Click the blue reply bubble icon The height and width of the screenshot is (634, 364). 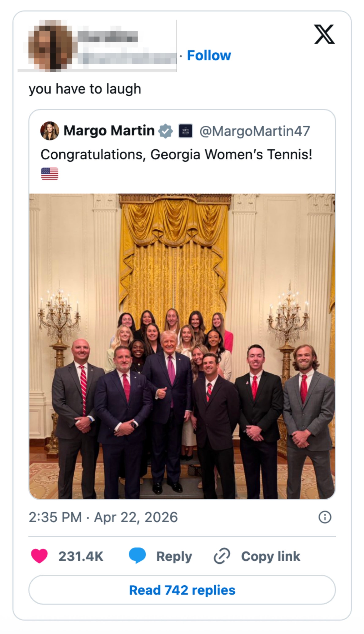[x=137, y=556]
